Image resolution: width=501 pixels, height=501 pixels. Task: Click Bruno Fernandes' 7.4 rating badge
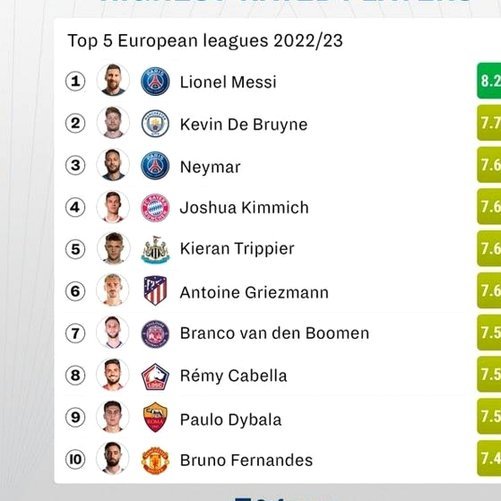[489, 458]
